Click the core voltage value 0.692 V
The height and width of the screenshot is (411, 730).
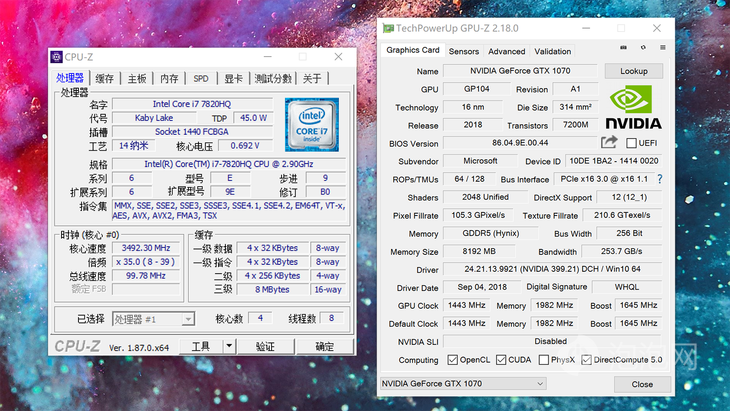[245, 146]
